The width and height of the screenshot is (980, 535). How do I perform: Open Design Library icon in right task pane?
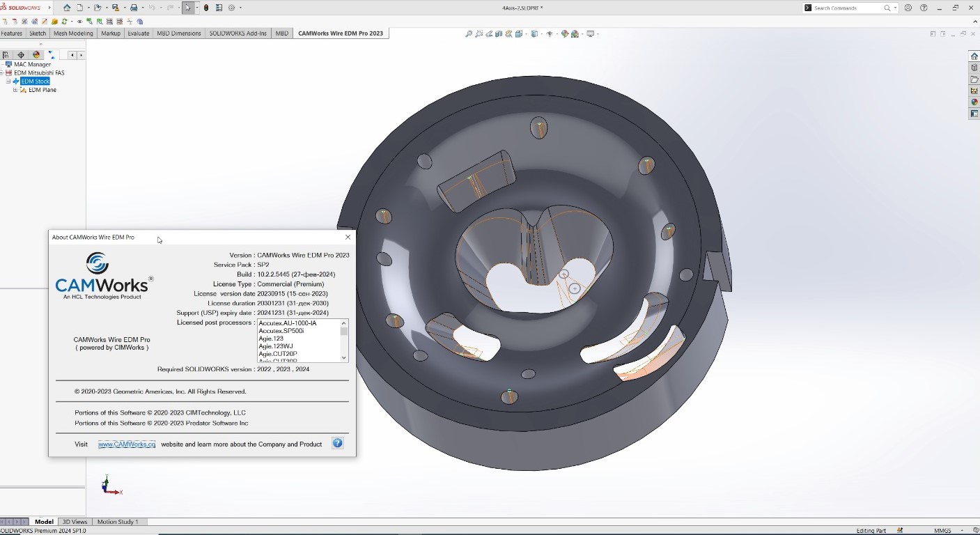[x=974, y=68]
